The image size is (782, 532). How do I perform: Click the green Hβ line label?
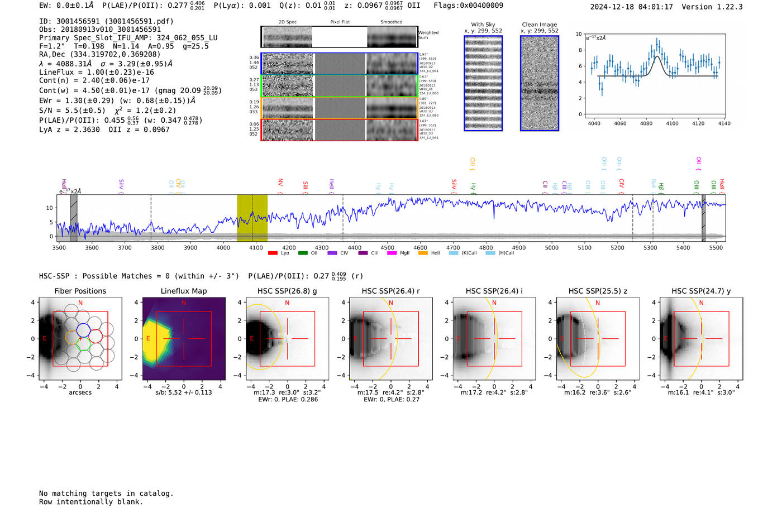pos(661,188)
